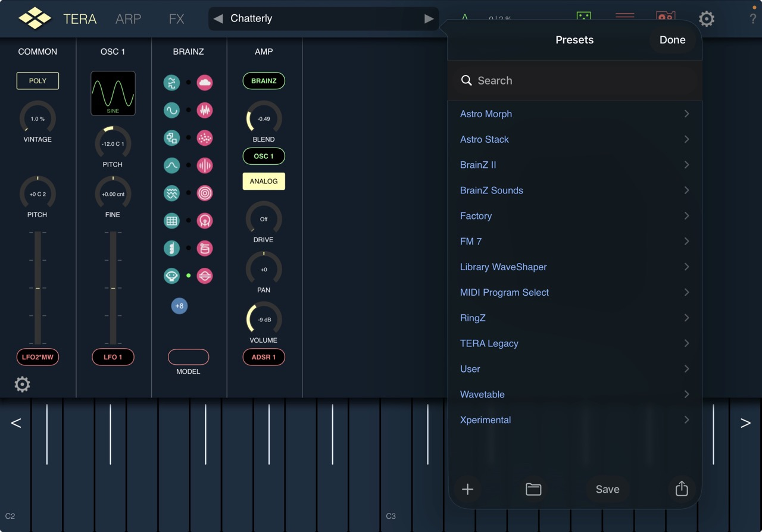Expand the FM 7 folder chevron
Image resolution: width=762 pixels, height=532 pixels.
(686, 241)
